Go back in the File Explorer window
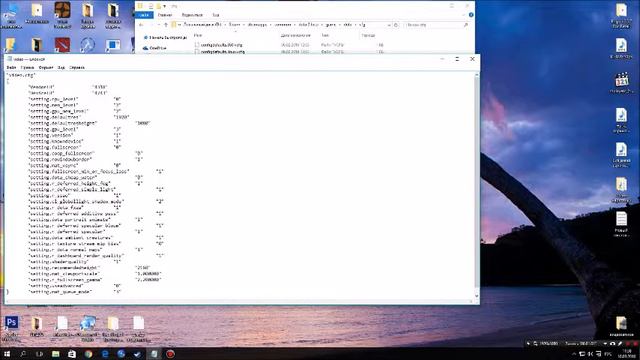This screenshot has height=360, width=640. tap(141, 25)
